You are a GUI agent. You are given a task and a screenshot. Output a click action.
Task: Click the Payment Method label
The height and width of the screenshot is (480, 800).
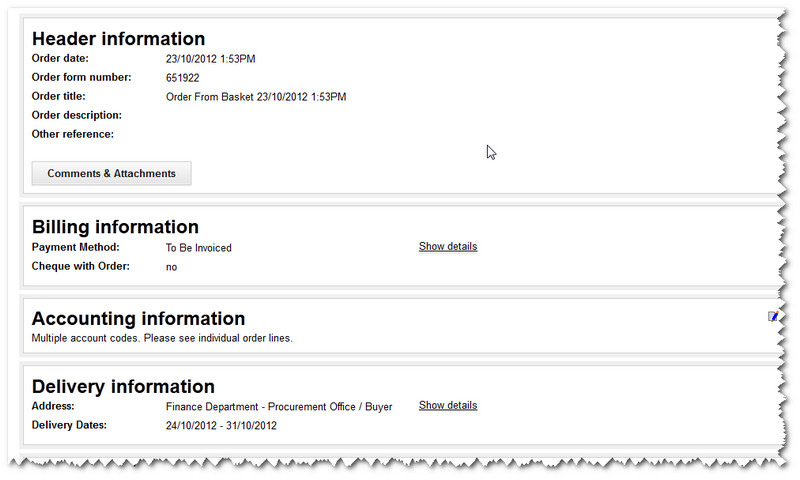[75, 247]
